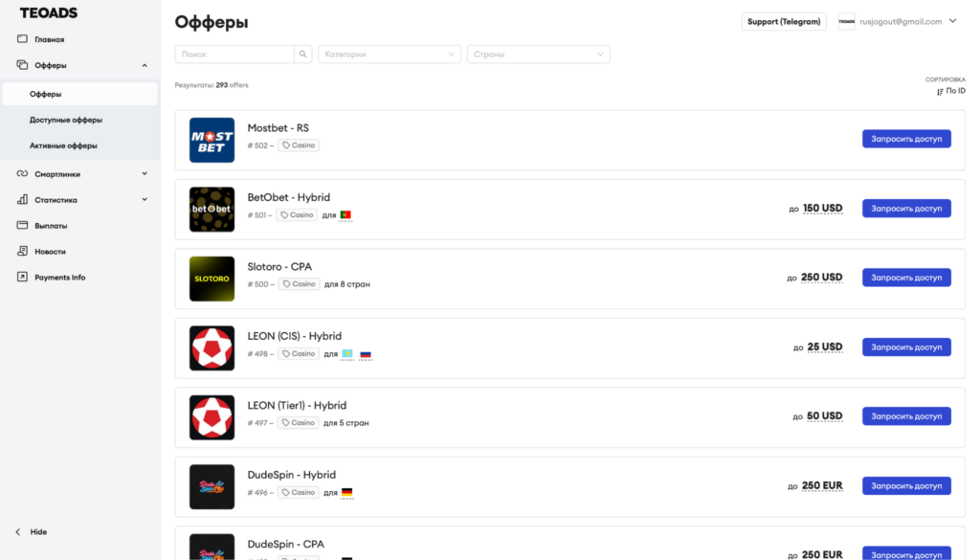Click the LEON (CIS) offer logo

212,348
